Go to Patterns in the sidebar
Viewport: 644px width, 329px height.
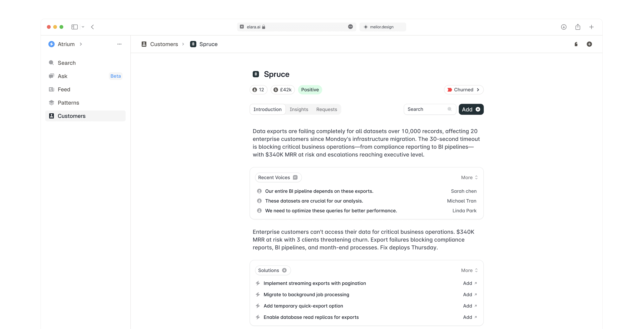tap(68, 103)
